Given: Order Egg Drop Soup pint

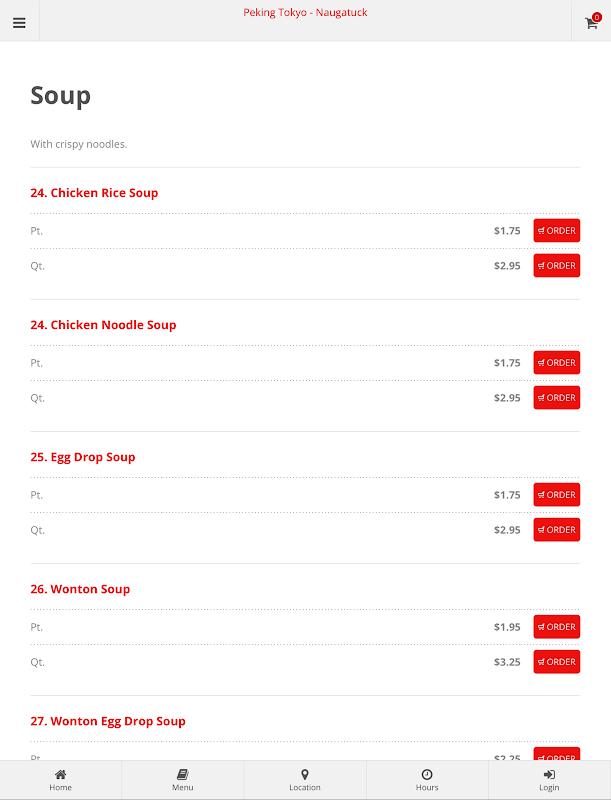Looking at the screenshot, I should click(x=556, y=495).
